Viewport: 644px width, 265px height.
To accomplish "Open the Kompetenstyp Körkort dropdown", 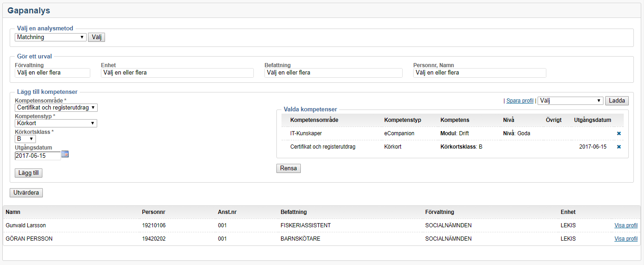I will (x=56, y=123).
